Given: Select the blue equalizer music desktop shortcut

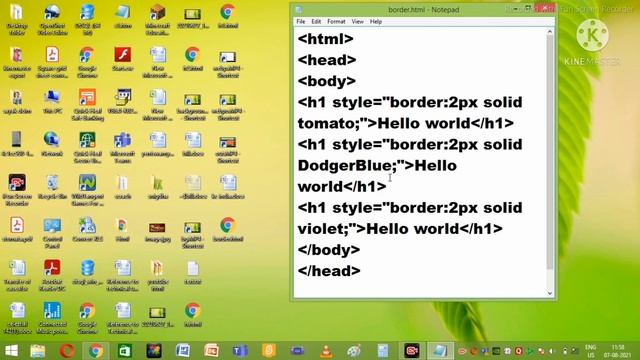Looking at the screenshot, I should tap(52, 318).
